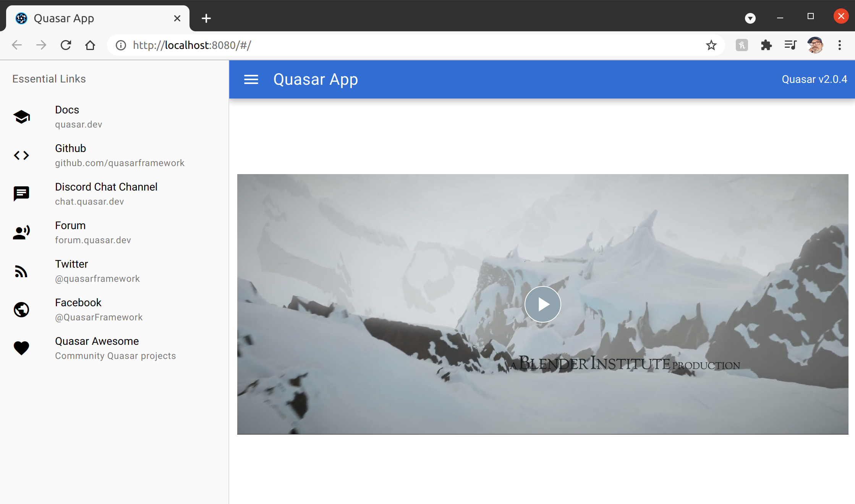The image size is (855, 504).
Task: Toggle the navigation drawer with hamburger menu
Action: coord(251,79)
